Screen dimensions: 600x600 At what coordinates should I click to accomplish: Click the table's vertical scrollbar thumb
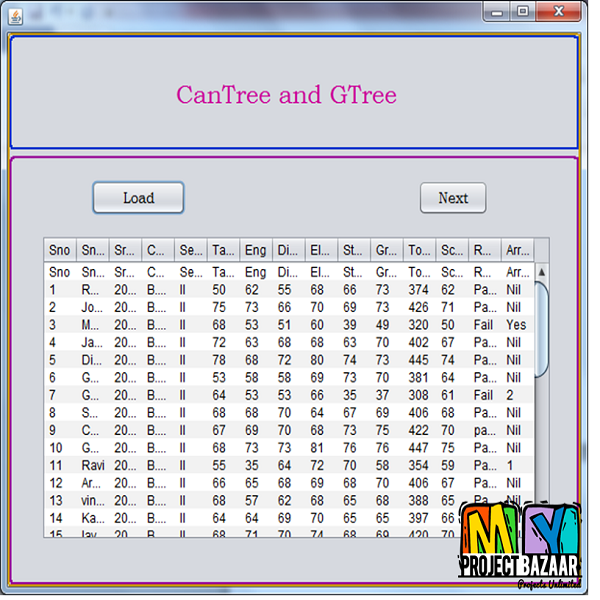point(542,329)
